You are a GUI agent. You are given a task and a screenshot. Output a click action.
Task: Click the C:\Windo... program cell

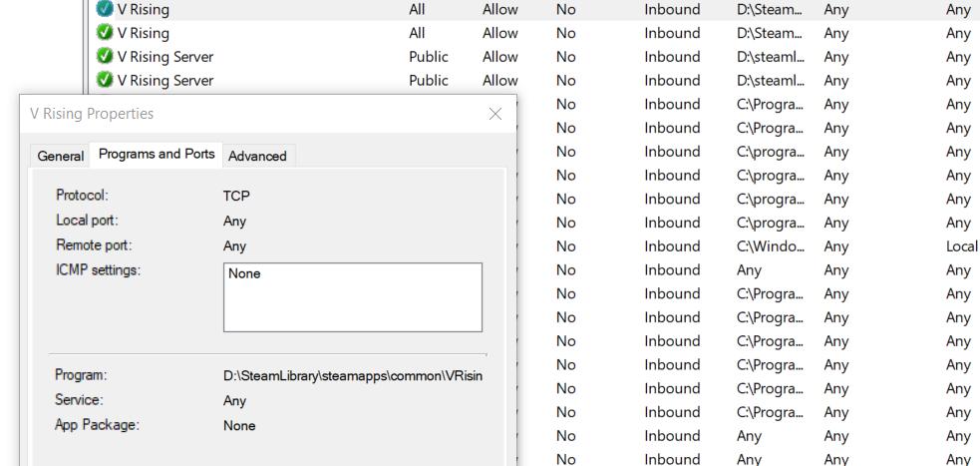click(x=771, y=245)
